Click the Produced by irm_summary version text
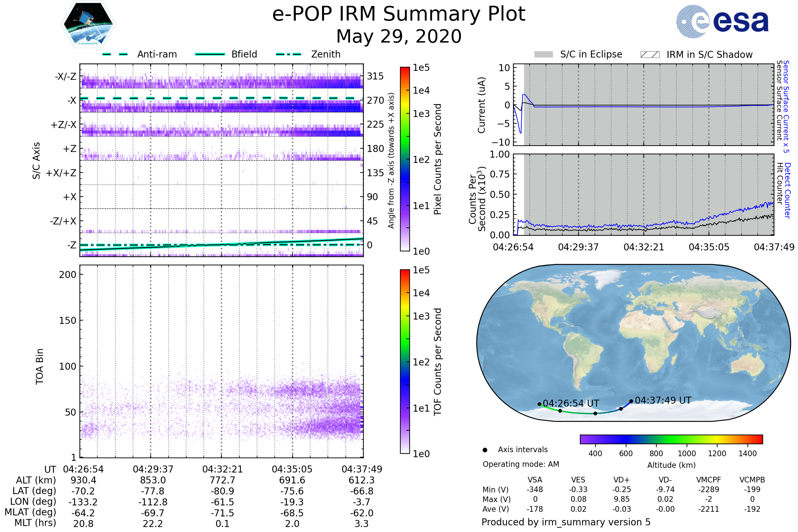 click(x=566, y=522)
